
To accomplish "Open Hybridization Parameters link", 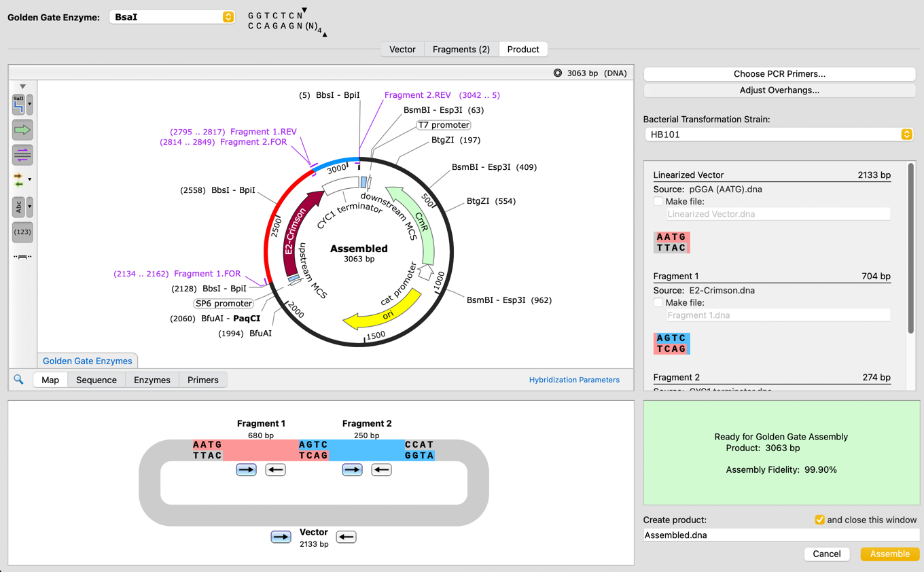I will click(x=574, y=380).
